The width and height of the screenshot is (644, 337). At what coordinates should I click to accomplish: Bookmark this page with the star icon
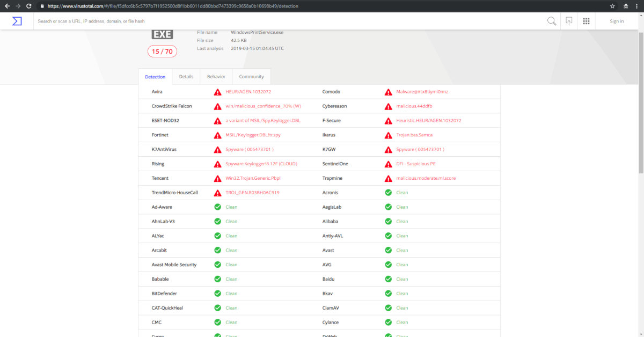click(612, 6)
